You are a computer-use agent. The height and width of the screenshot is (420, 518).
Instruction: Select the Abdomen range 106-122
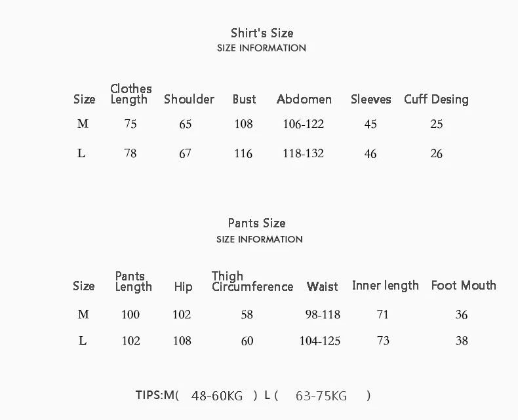tap(304, 124)
